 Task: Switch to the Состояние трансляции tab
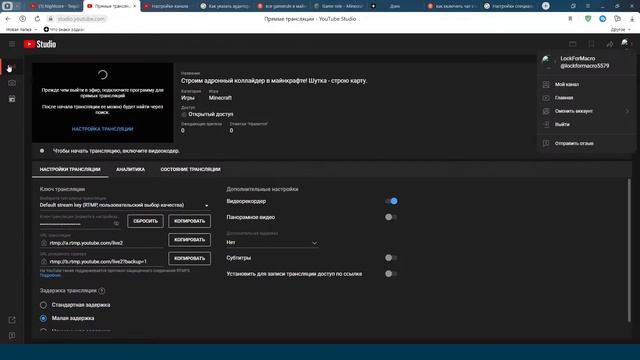point(190,169)
